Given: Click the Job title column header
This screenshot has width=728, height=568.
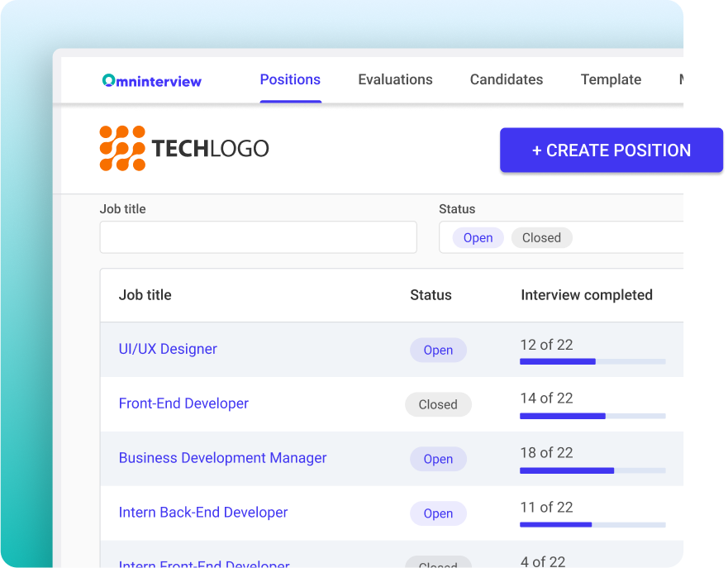Looking at the screenshot, I should coord(145,295).
